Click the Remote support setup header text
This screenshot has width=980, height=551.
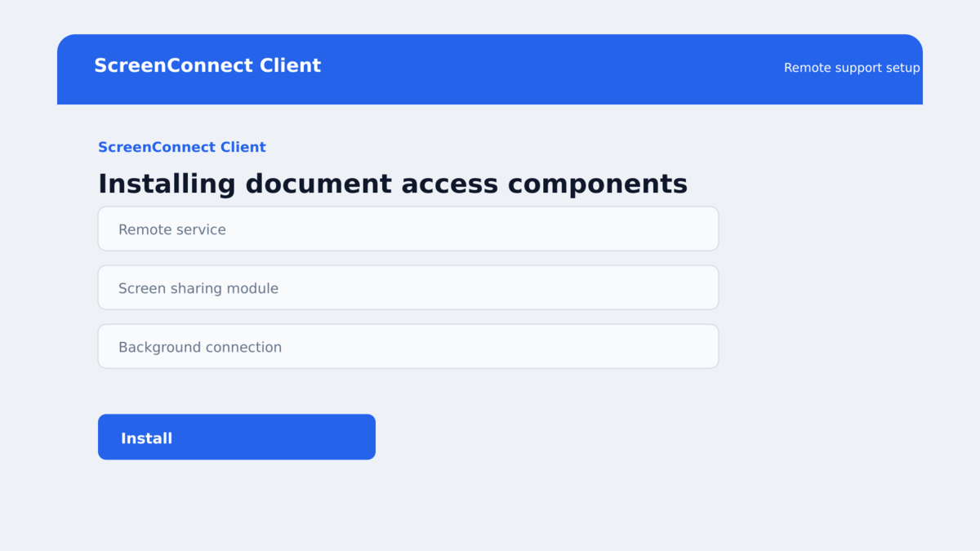852,68
